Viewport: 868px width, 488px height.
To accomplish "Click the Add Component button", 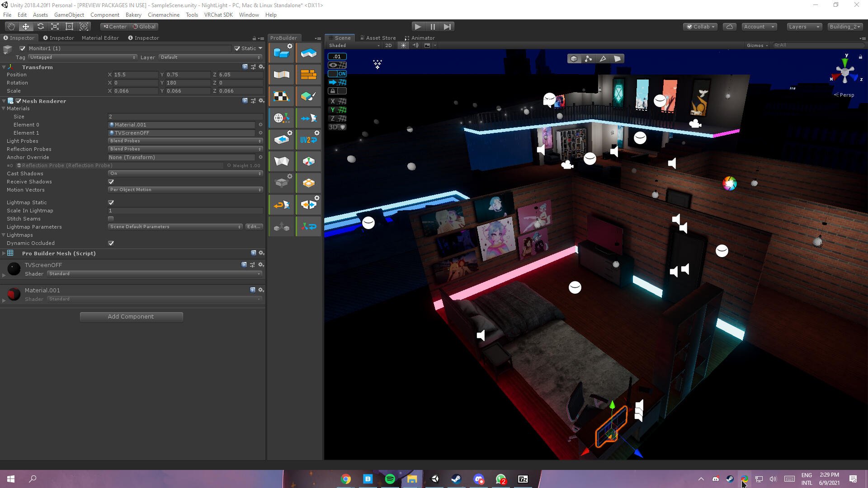I will 131,317.
